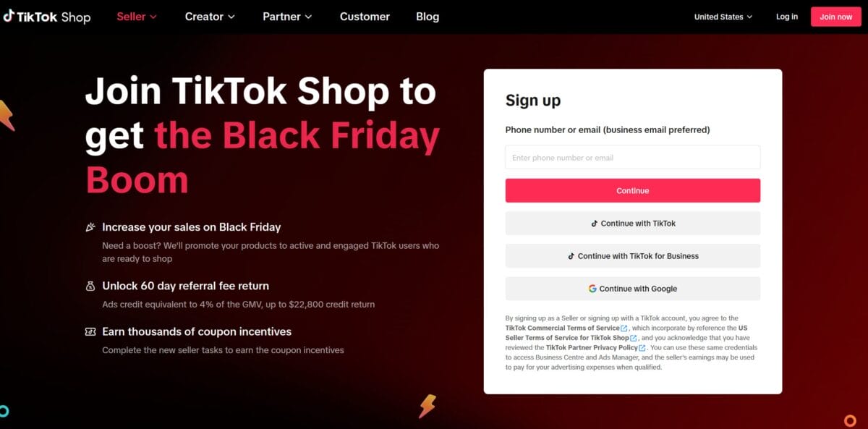868x429 pixels.
Task: Open the TikTok Commercial Terms of Service link
Action: point(563,328)
